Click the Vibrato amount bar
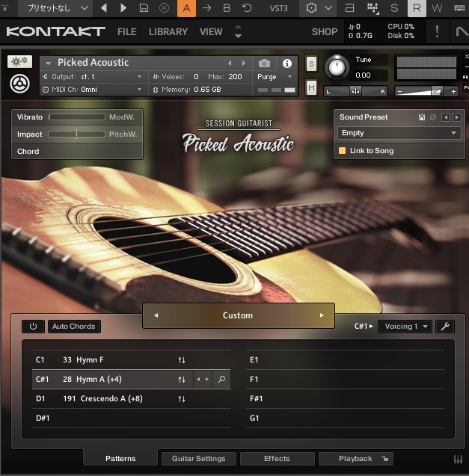The image size is (469, 476). (x=76, y=117)
